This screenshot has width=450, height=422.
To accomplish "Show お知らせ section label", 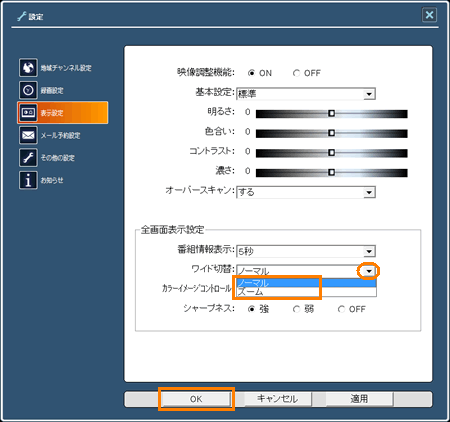I will [52, 180].
